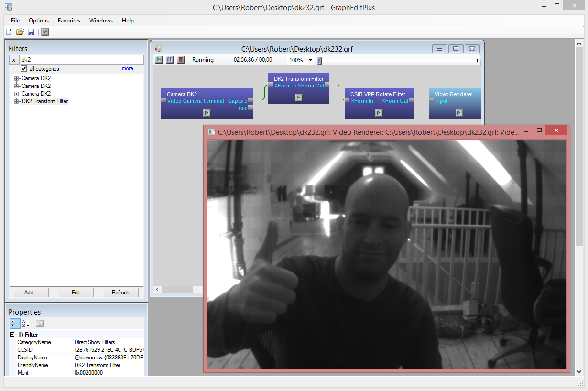The image size is (588, 391).
Task: Open a graph file via the folder icon
Action: (x=20, y=32)
